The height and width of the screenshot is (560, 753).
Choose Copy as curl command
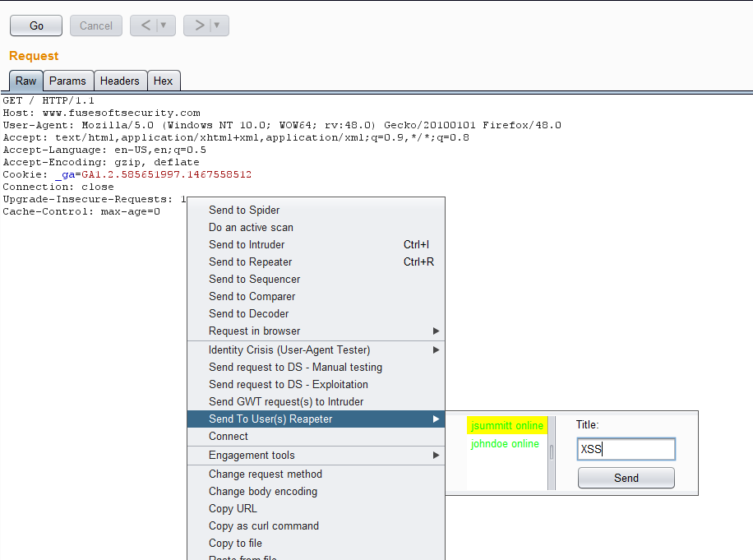[x=316, y=526]
